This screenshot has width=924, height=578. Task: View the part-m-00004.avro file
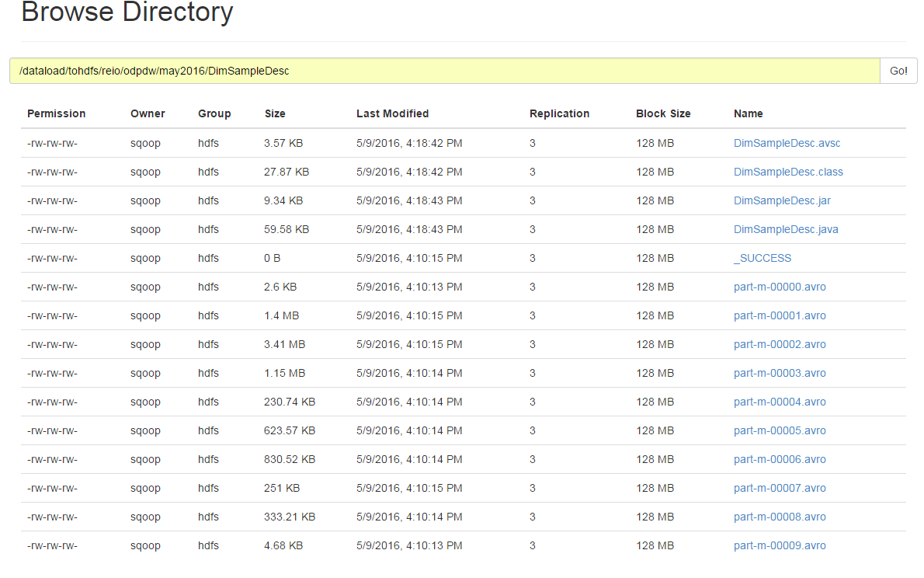[780, 402]
